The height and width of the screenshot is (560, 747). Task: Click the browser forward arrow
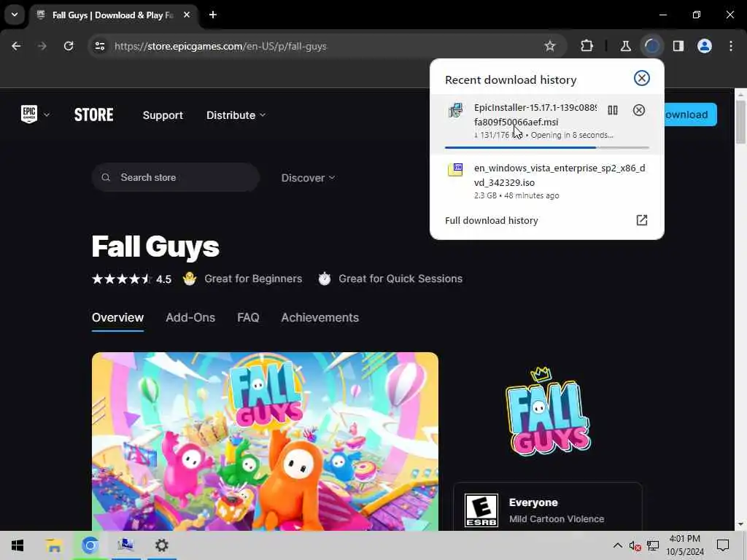coord(42,46)
